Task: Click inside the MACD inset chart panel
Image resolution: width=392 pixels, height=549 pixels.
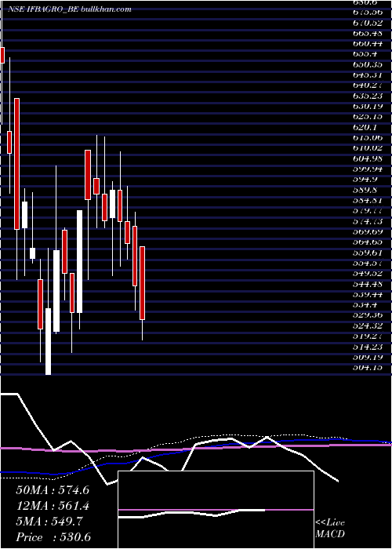Action: click(x=216, y=510)
